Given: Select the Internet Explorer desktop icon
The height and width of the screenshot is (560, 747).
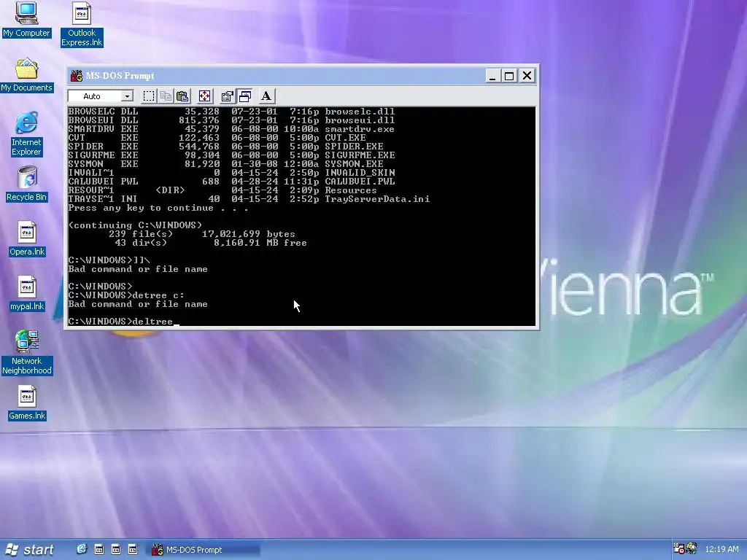Looking at the screenshot, I should click(x=26, y=133).
